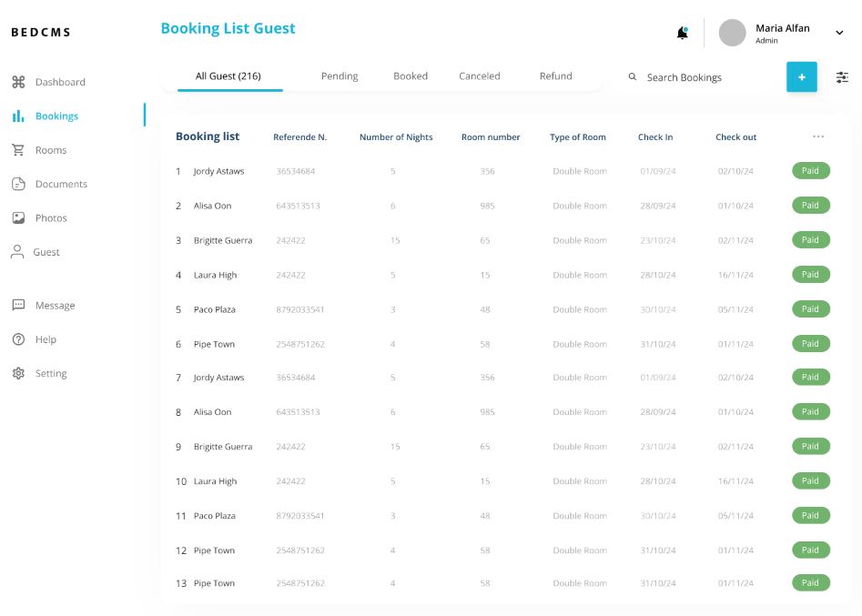
Task: Open the three-dots table options menu
Action: click(x=818, y=137)
